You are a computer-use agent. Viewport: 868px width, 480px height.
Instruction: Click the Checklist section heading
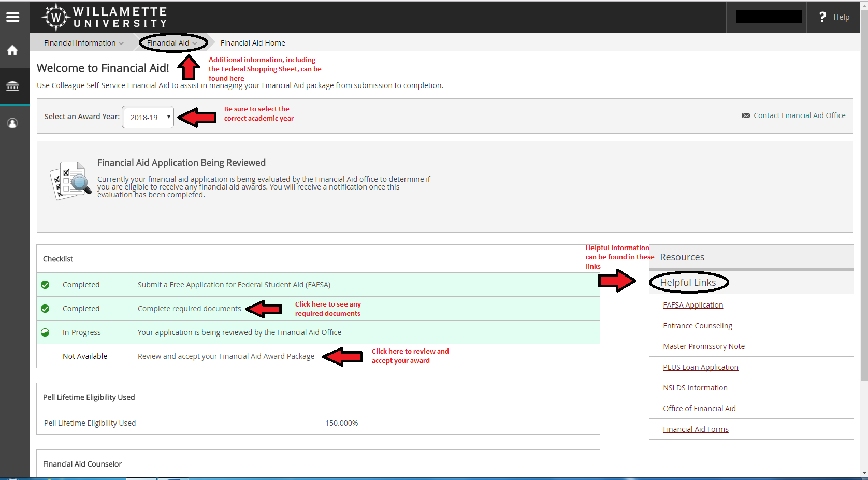(x=58, y=259)
